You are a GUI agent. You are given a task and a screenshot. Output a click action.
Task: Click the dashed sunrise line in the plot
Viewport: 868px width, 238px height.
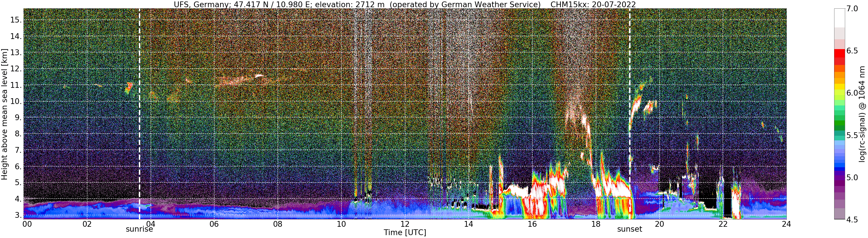139,114
